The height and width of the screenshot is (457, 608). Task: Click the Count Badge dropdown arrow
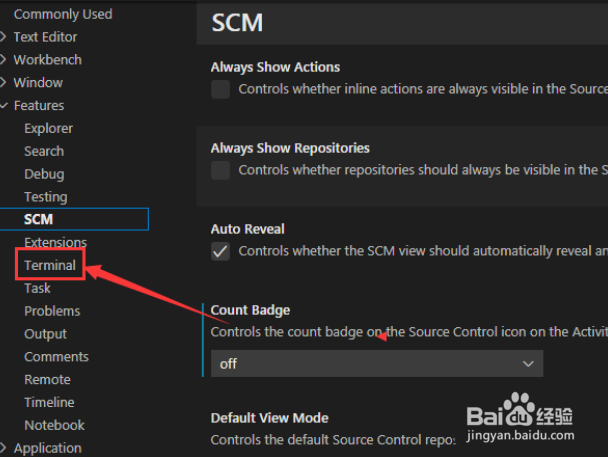528,364
